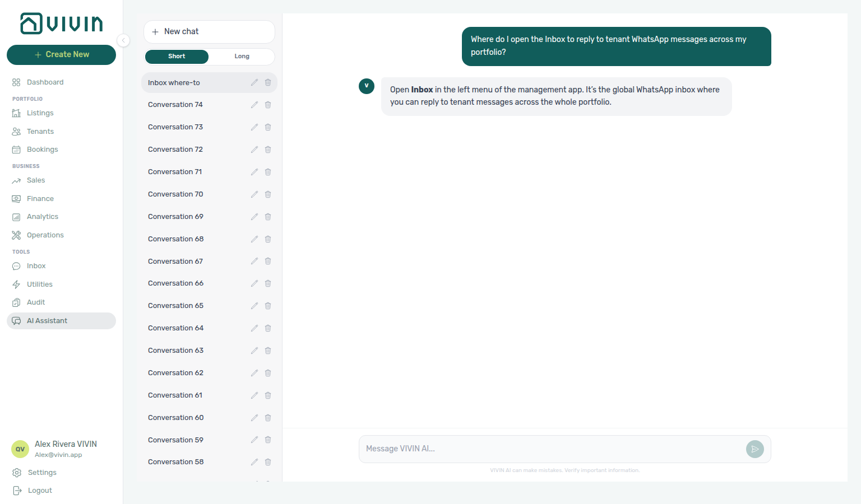
Task: Delete the Inbox where-to chat
Action: [268, 82]
